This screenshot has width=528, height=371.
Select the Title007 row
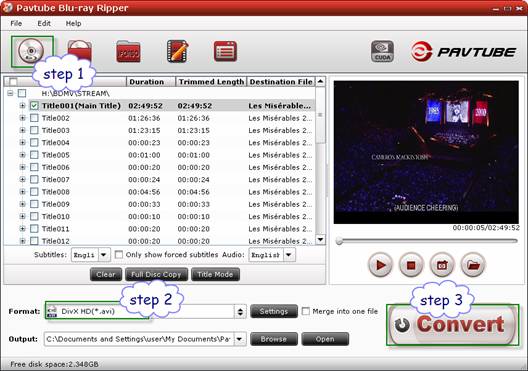point(160,180)
